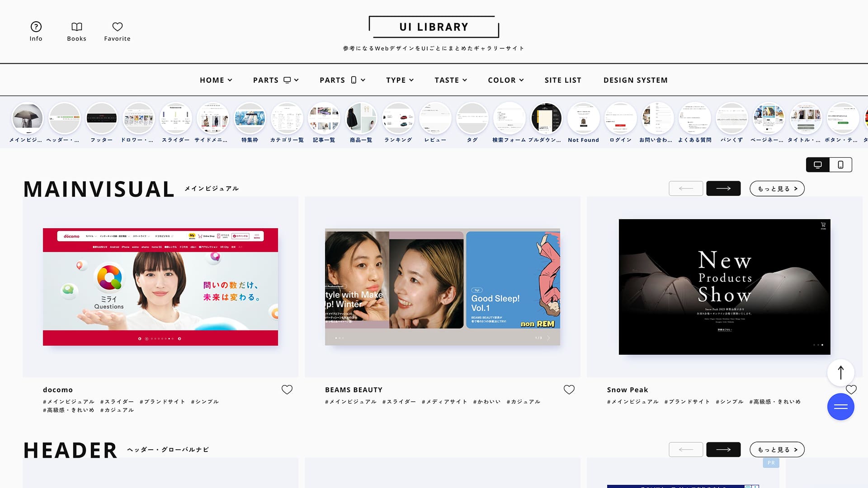
Task: Select the タイトル category circle
Action: tap(806, 118)
